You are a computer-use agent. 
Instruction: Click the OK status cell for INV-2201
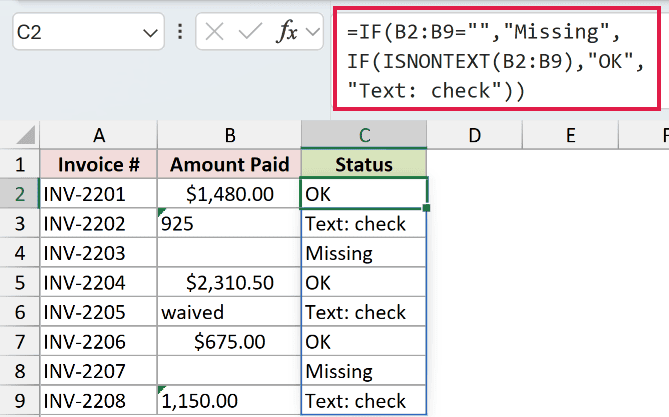tap(364, 194)
